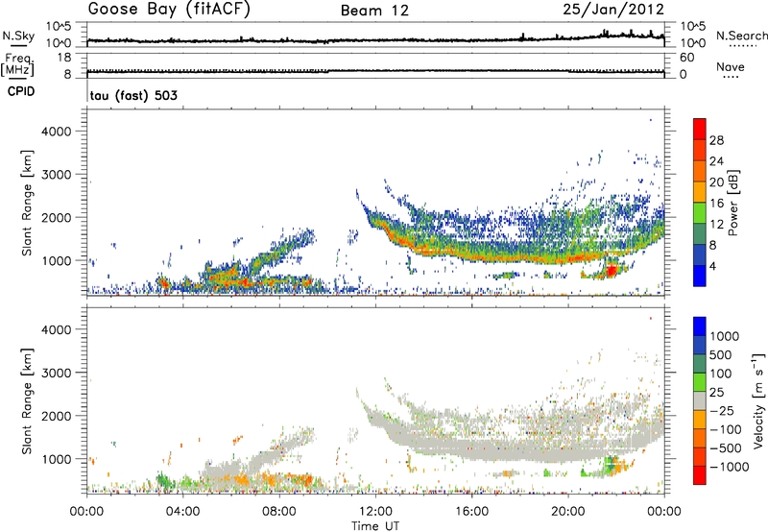Select the "20:00" time tick label
Viewport: 768px width, 532px height.
(x=568, y=512)
